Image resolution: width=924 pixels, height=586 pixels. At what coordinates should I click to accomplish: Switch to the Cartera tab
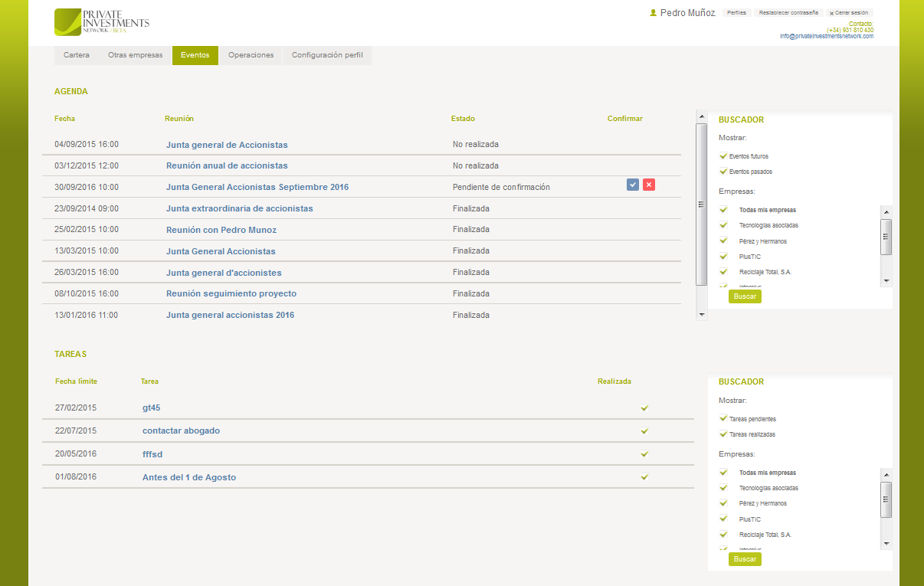click(x=77, y=55)
